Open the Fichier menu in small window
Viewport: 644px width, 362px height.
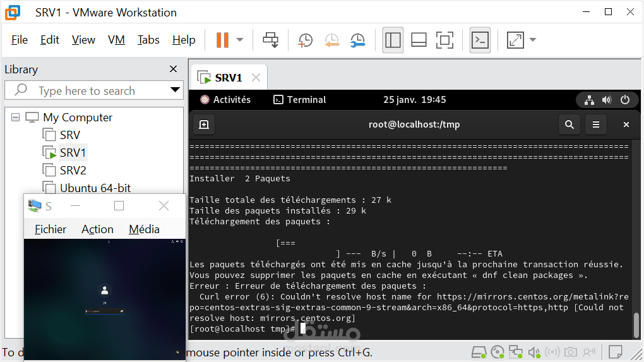(x=50, y=229)
